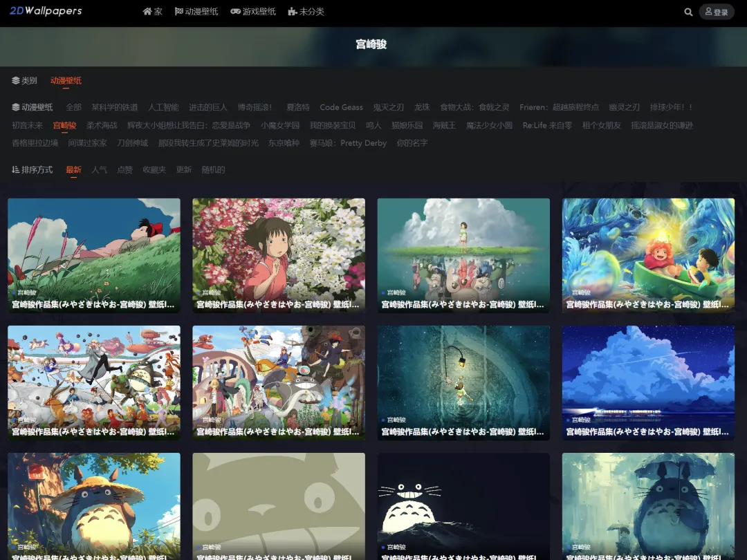Select the 全部 filter

click(x=73, y=107)
